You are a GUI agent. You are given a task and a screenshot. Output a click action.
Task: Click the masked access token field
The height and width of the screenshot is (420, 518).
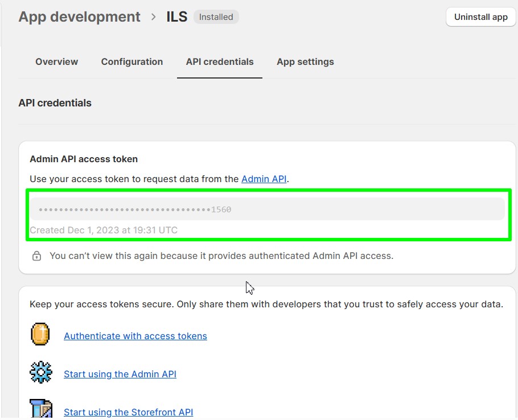point(266,209)
